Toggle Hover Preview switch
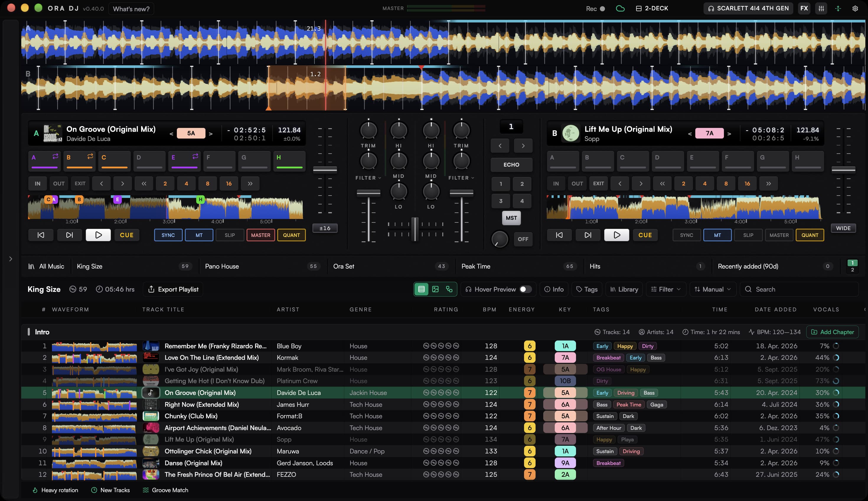Viewport: 868px width, 501px height. 525,289
